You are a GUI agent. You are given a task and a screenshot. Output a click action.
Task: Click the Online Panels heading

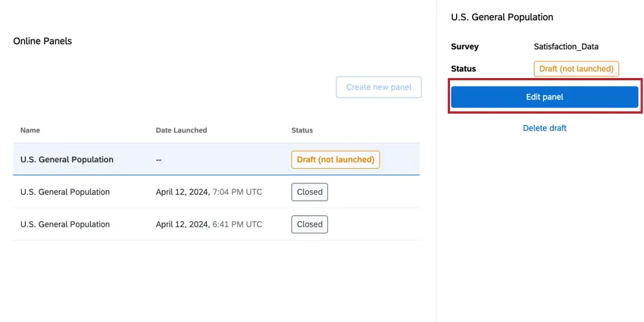pyautogui.click(x=42, y=41)
